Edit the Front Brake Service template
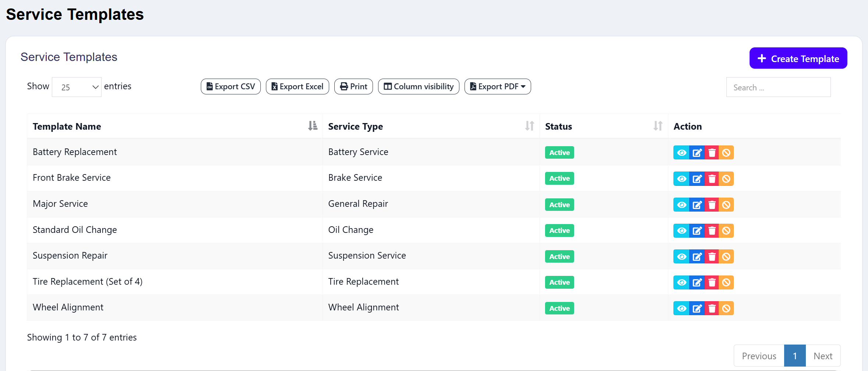The width and height of the screenshot is (868, 371). point(697,179)
